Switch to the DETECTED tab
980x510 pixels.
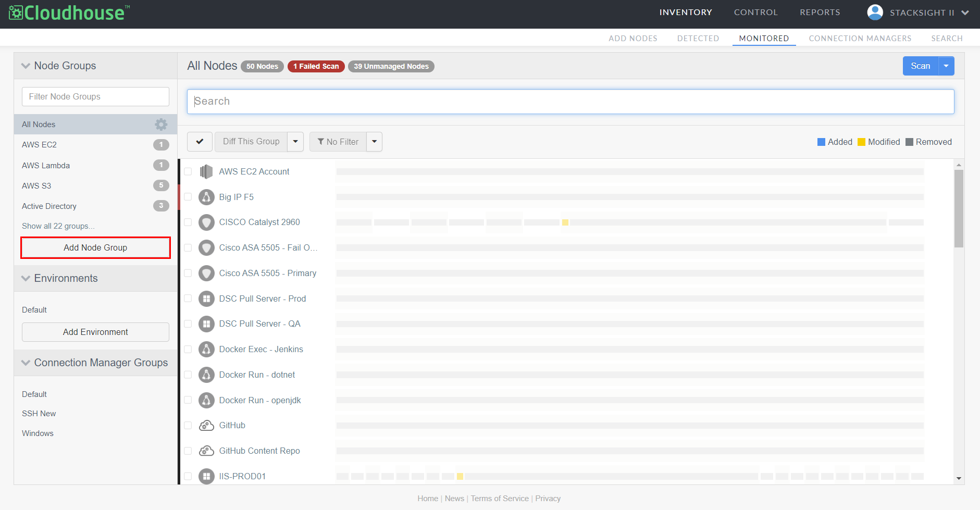[698, 39]
